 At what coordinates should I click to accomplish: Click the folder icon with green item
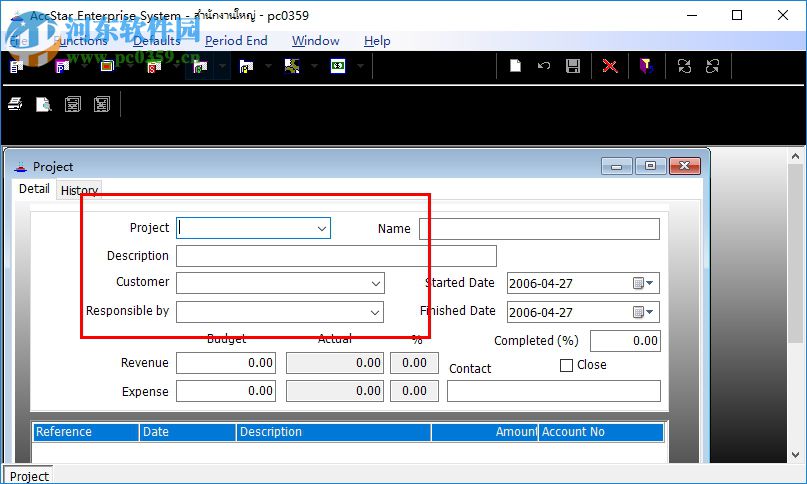click(x=200, y=66)
